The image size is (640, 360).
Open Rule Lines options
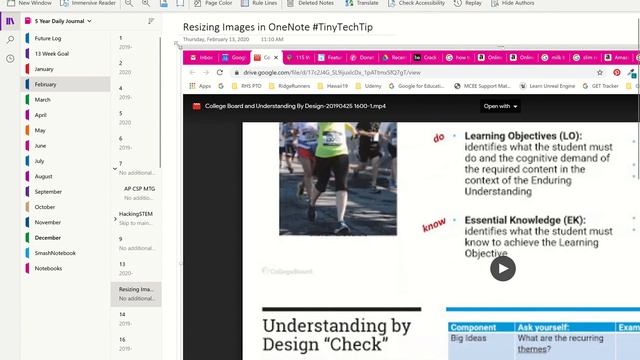point(259,3)
